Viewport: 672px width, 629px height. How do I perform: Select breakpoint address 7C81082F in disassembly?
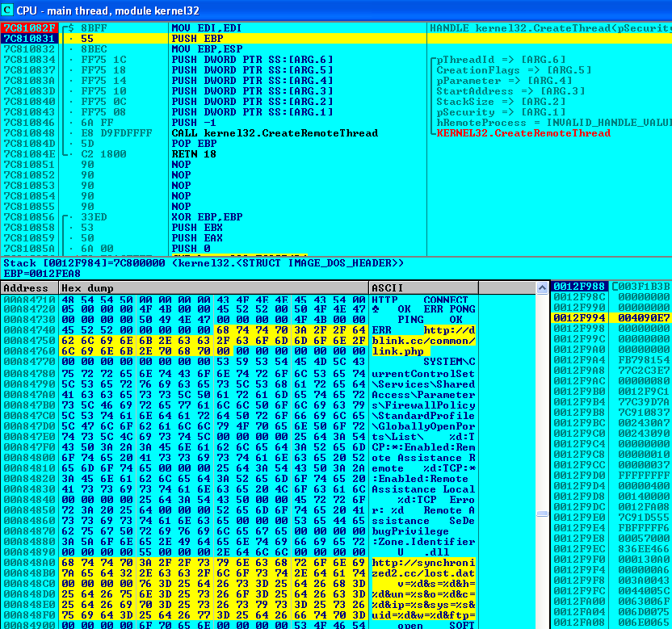tap(28, 28)
